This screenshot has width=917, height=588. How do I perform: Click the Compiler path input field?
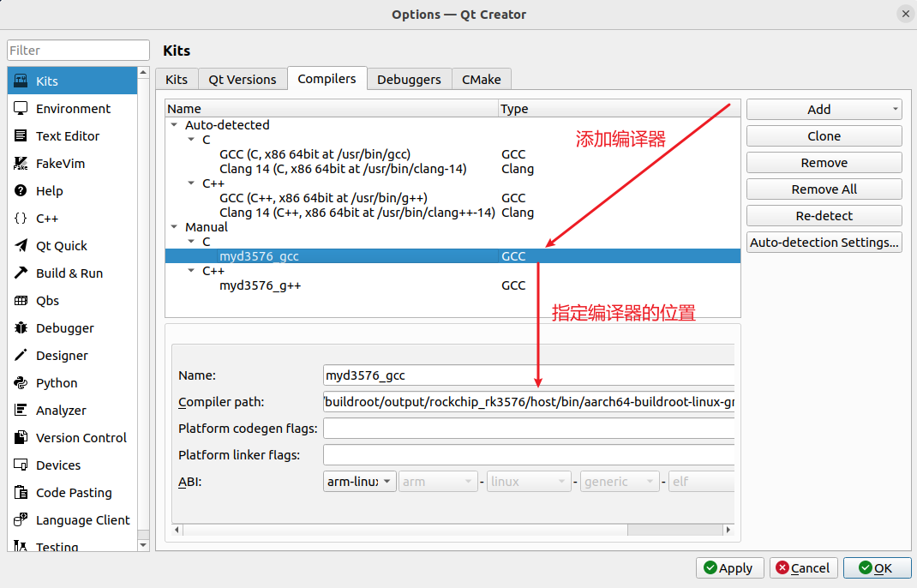(529, 402)
